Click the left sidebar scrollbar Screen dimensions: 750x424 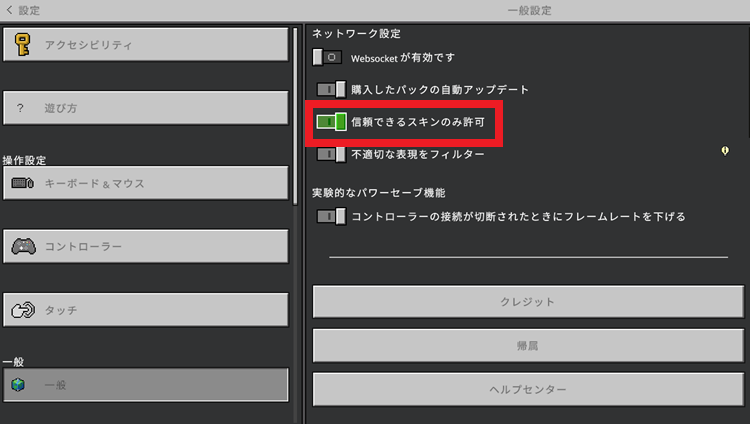click(295, 117)
